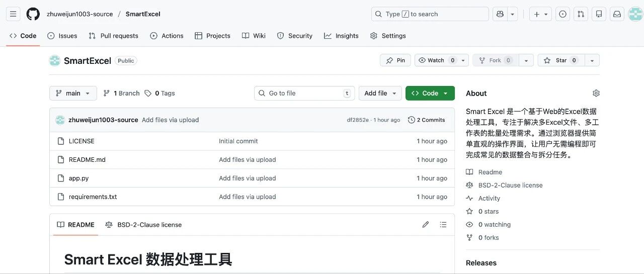The width and height of the screenshot is (644, 274).
Task: Open the notifications inbox icon
Action: (617, 14)
